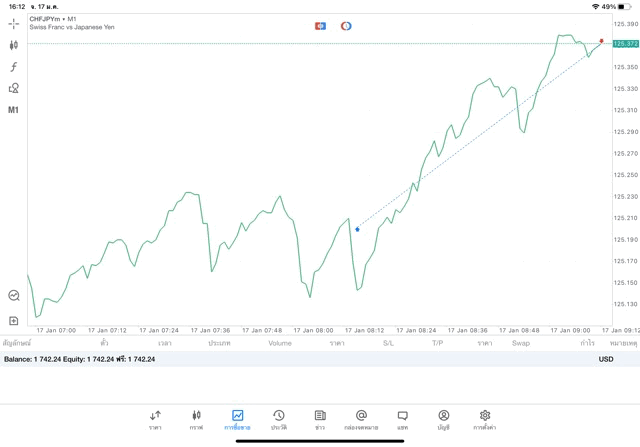640x447 pixels.
Task: Open the การตั้งค่า settings tab
Action: pos(484,419)
